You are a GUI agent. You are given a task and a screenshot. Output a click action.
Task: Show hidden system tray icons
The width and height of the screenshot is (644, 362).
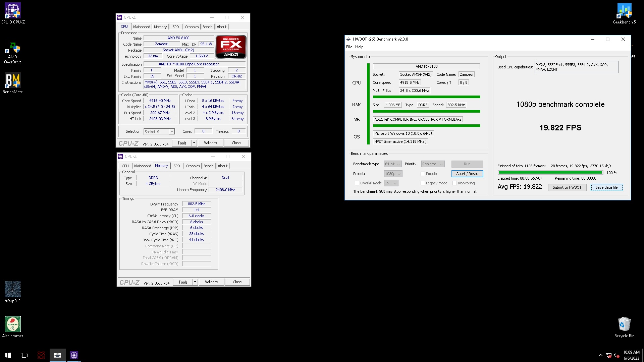[x=600, y=356]
